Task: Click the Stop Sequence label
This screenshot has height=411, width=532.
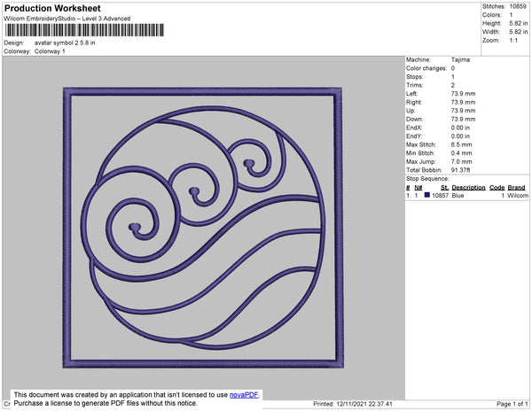Action: tap(427, 179)
